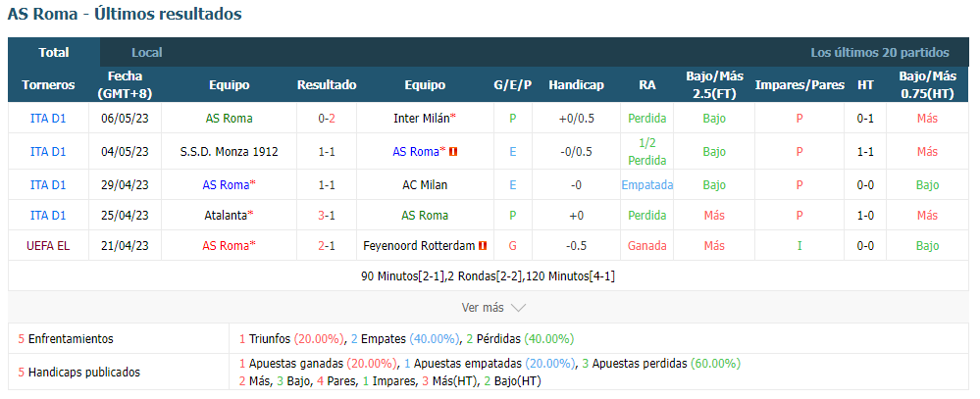Image resolution: width=980 pixels, height=399 pixels.
Task: Open the 0-2 result against Inter Milán
Action: 327,118
